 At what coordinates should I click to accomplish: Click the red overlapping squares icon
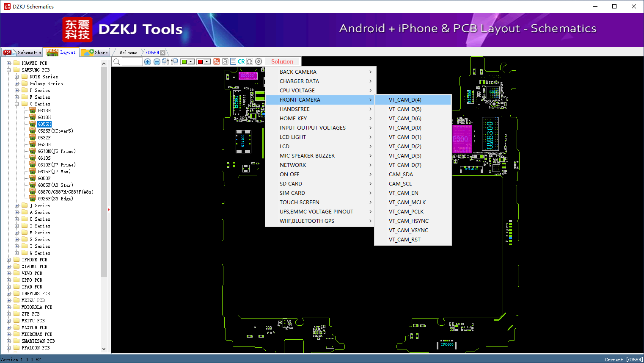pyautogui.click(x=217, y=61)
